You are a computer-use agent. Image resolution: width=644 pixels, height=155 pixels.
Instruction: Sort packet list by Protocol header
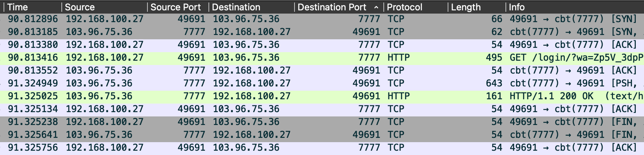click(404, 7)
